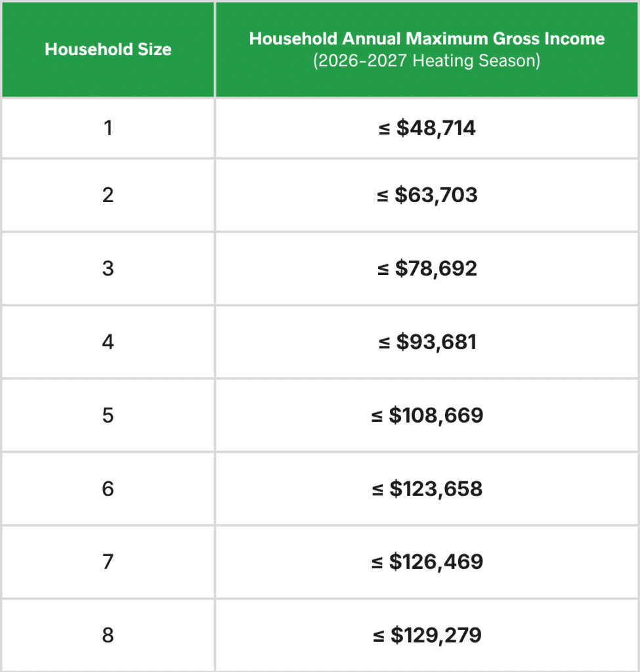Click the ≤ $93,681 income value

(x=427, y=342)
